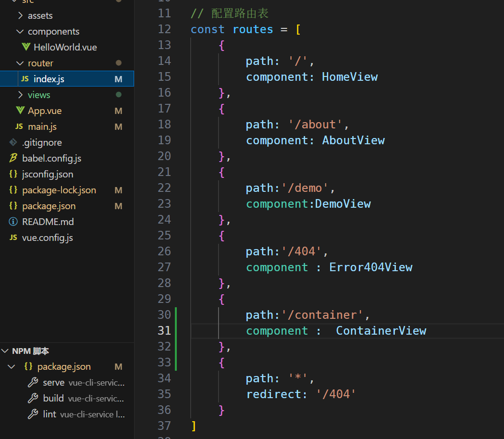This screenshot has height=439, width=504.
Task: Click the Vue icon beside HelloWorld.vue
Action: coord(26,47)
